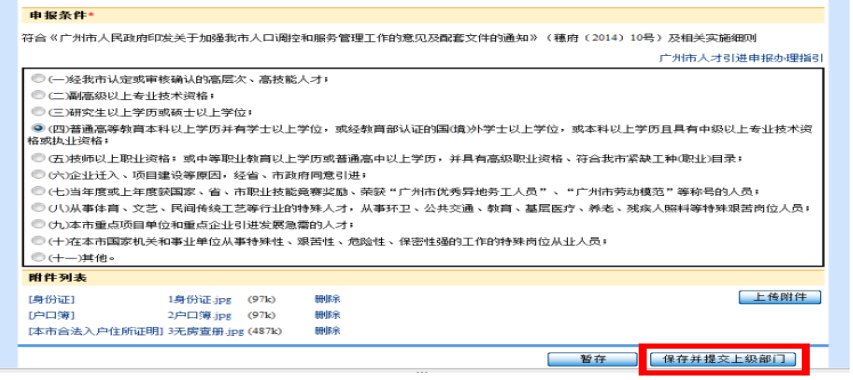Select option (一) 高层次、高技能人才

tap(38, 79)
